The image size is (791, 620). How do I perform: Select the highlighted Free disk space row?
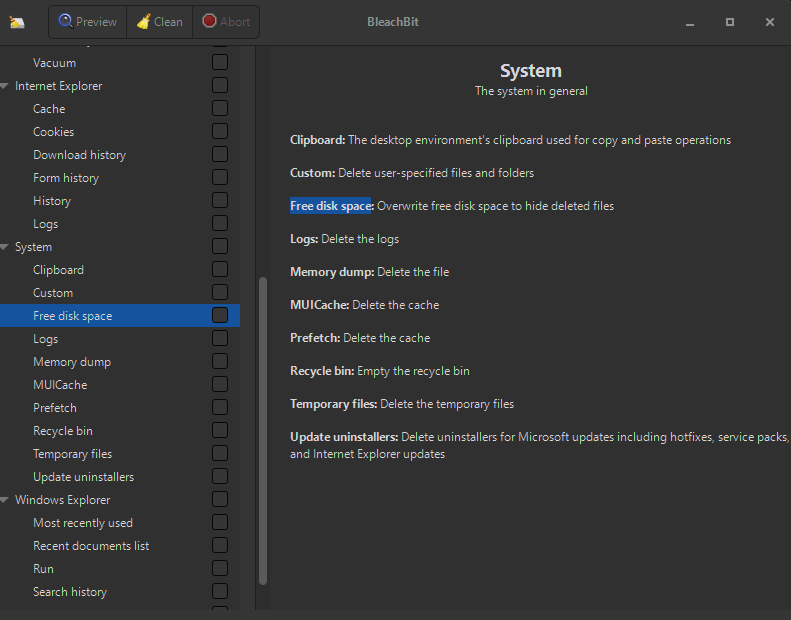tap(120, 316)
